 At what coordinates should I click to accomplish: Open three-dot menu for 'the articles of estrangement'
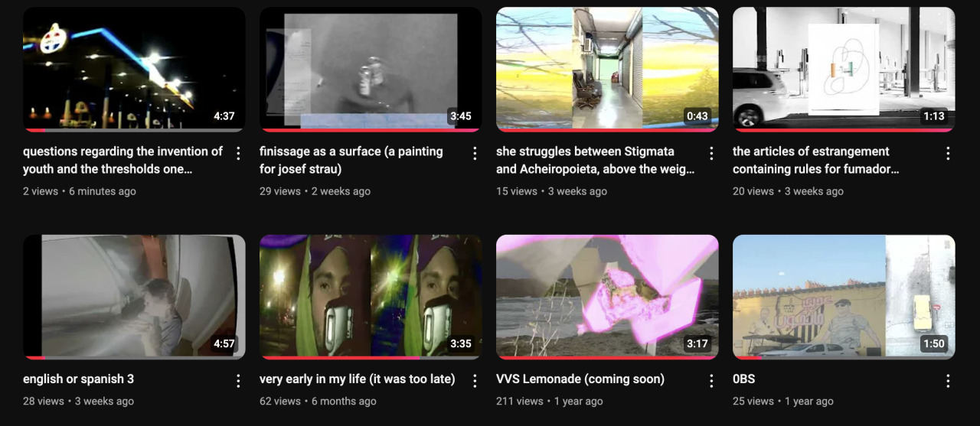(x=948, y=154)
